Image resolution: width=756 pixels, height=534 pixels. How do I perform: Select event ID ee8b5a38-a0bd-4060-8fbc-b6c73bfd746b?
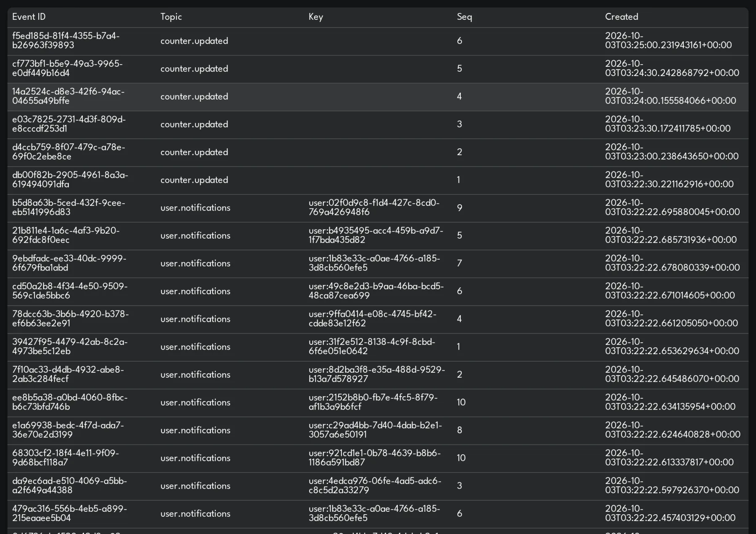point(70,402)
